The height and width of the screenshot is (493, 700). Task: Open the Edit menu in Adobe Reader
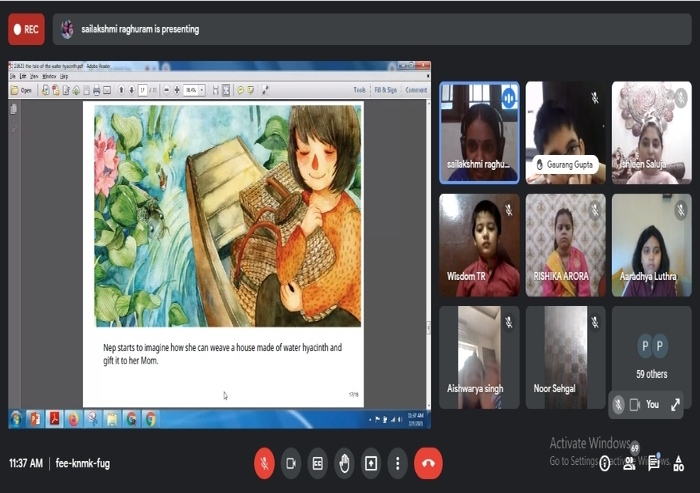click(x=23, y=76)
